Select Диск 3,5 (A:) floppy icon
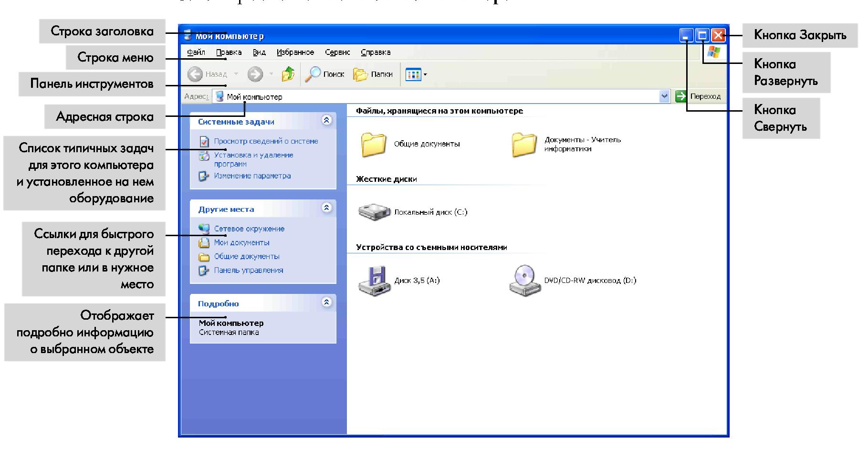Viewport: 868px width, 459px height. point(374,281)
